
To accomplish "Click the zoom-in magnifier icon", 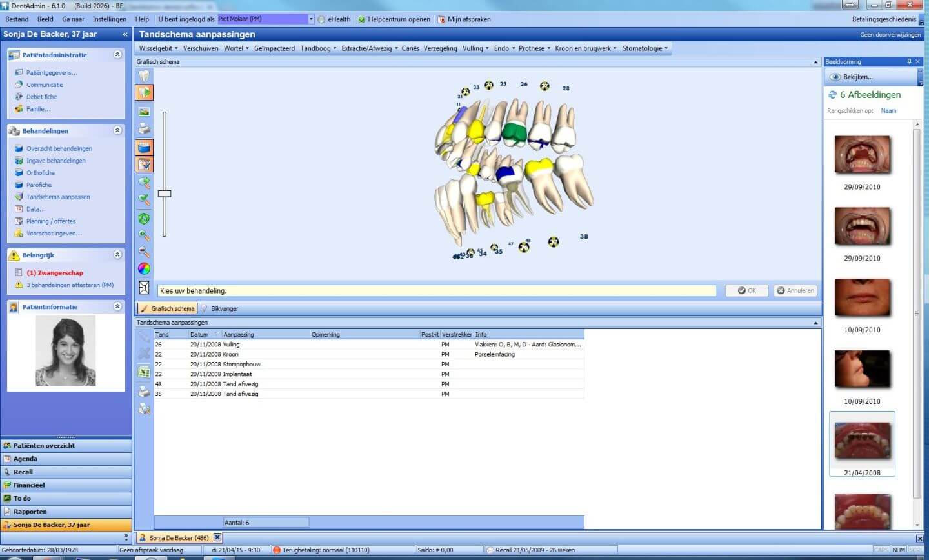I will pos(144,235).
